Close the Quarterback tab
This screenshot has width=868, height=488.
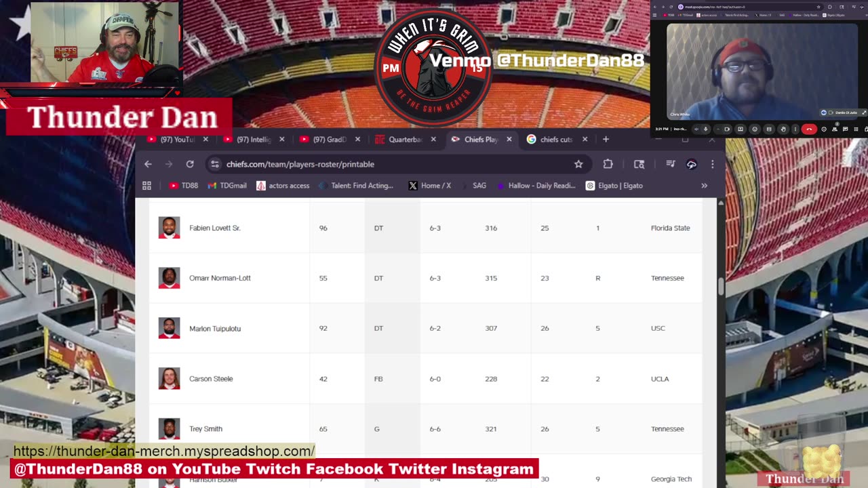pos(433,140)
